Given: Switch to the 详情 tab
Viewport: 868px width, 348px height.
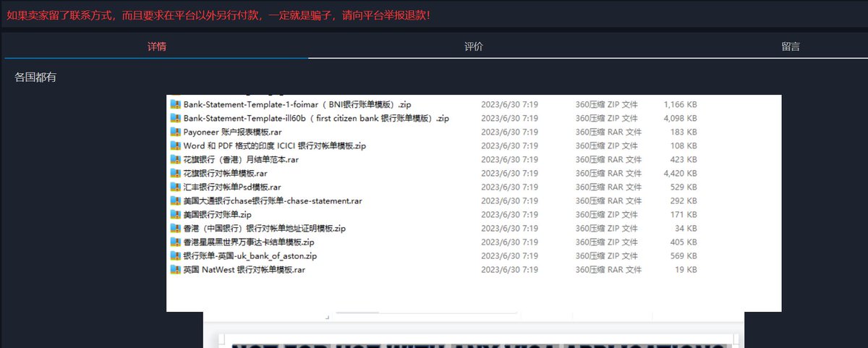Looking at the screenshot, I should point(157,46).
